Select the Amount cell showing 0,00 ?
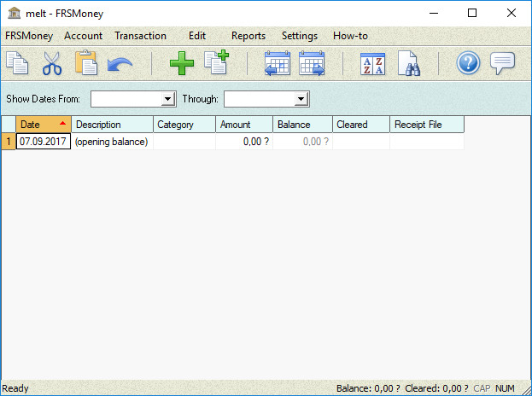This screenshot has height=396, width=532. click(244, 142)
